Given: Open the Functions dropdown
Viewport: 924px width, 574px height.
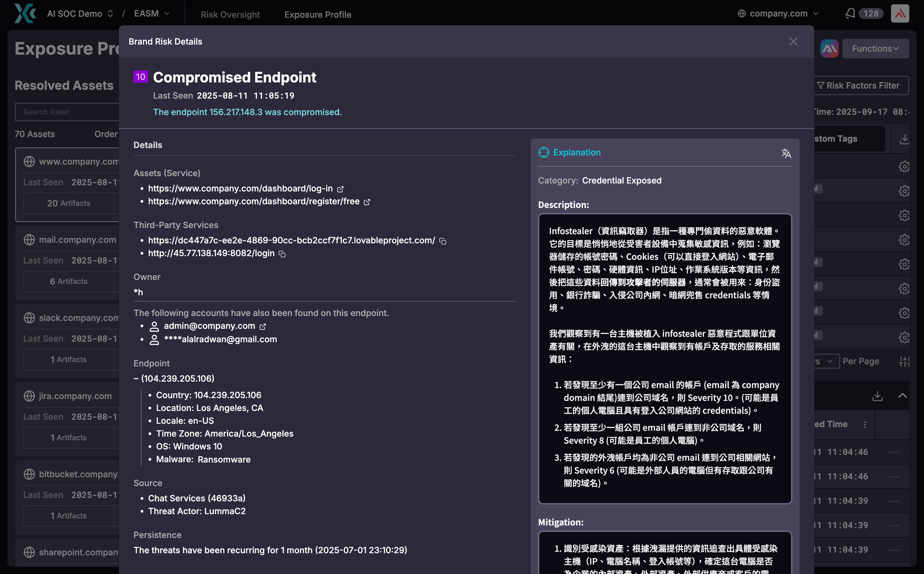Looking at the screenshot, I should pyautogui.click(x=875, y=48).
